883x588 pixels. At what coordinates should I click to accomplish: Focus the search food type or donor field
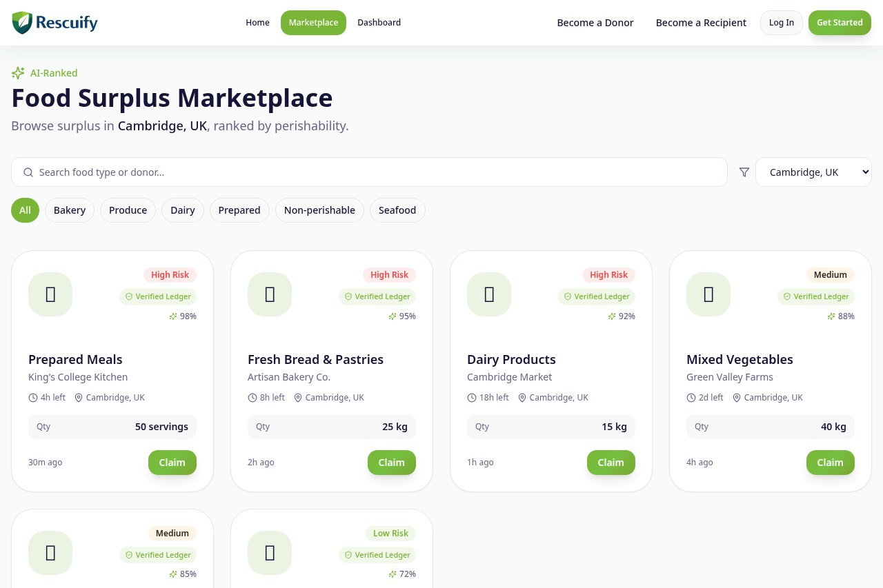point(369,172)
